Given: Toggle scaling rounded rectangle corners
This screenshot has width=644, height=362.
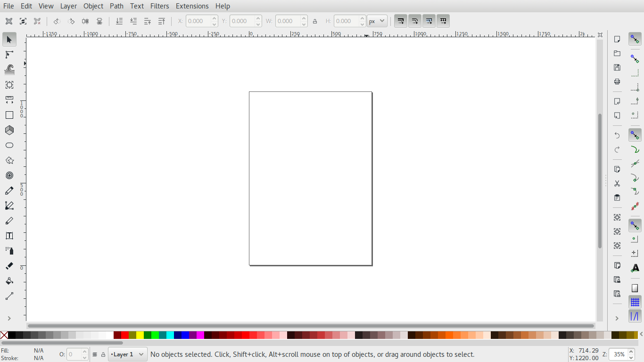Looking at the screenshot, I should click(415, 21).
